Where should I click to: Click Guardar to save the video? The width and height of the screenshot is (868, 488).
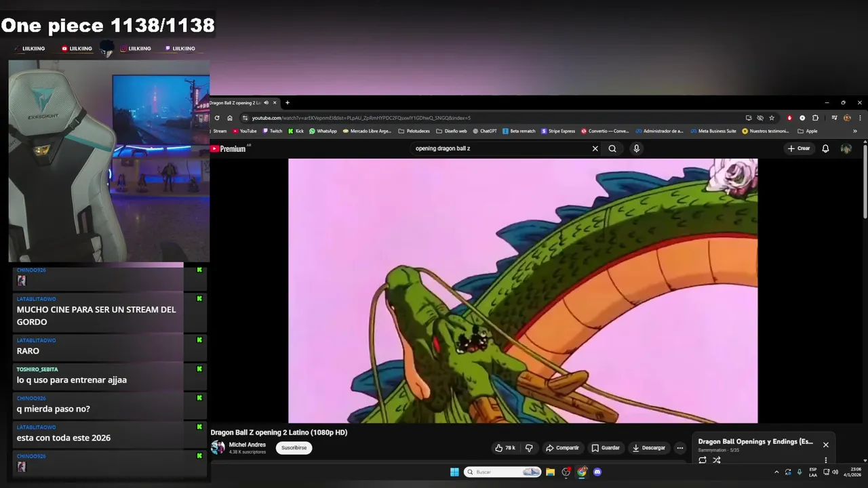coord(606,448)
